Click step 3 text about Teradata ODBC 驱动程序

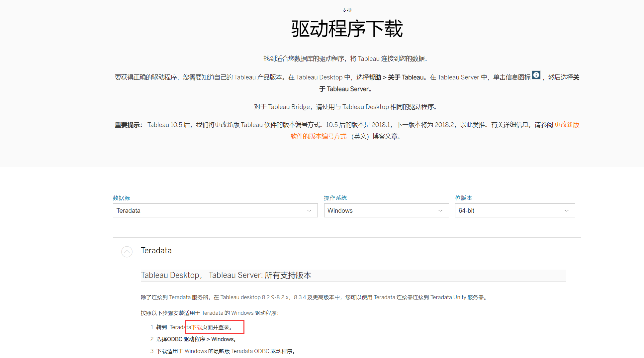[226, 351]
